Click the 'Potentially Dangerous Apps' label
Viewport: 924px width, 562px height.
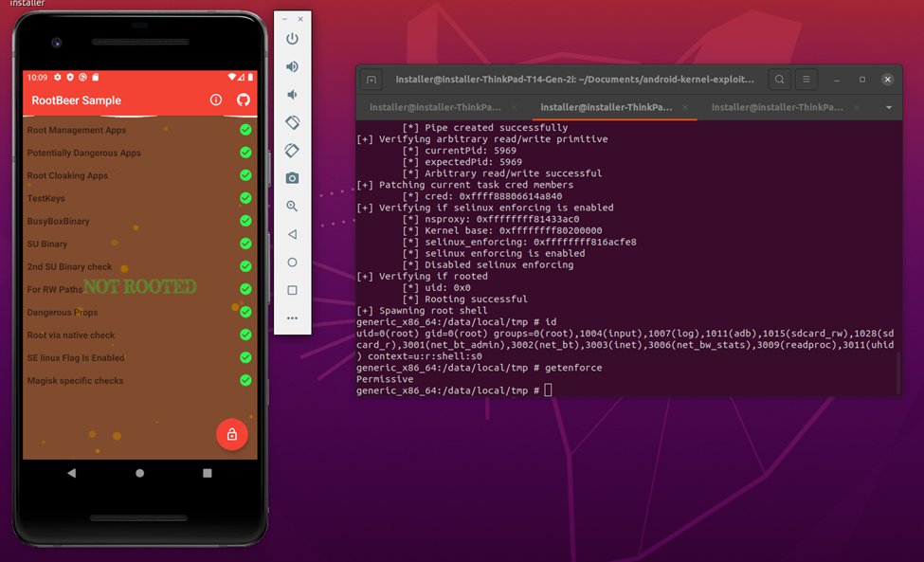tap(83, 153)
